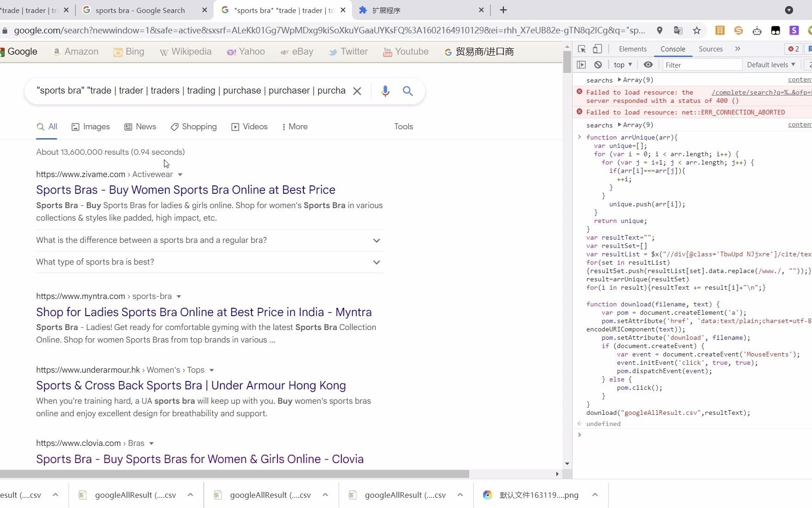Open 'Sports Bras - Buy Women Sports Bra' result
812x508 pixels.
(x=186, y=190)
